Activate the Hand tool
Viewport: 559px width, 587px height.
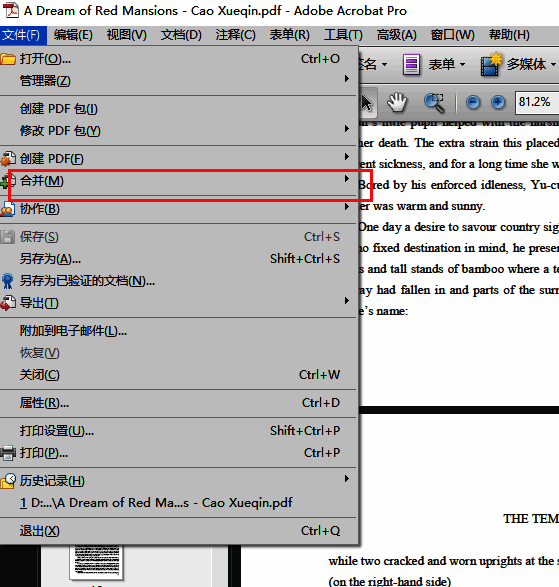point(397,102)
